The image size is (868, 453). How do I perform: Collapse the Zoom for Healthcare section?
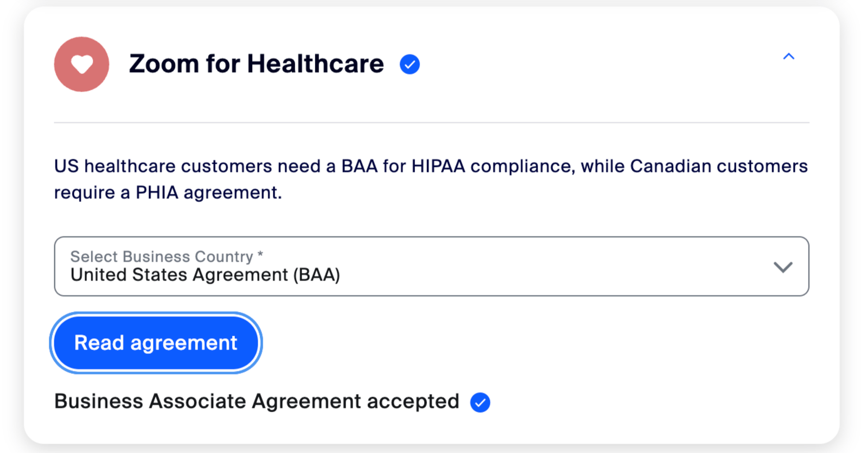click(x=789, y=56)
